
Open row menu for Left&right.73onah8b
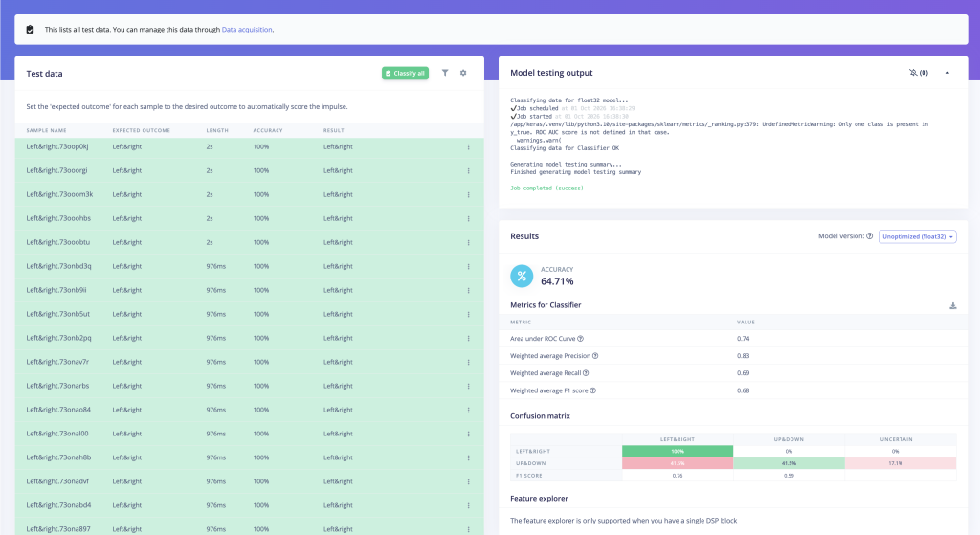click(x=468, y=457)
